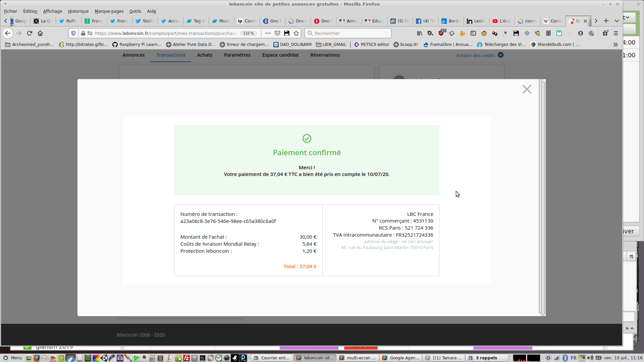Open the Firefox hamburger menu
Image resolution: width=644 pixels, height=362 pixels.
coord(616,33)
